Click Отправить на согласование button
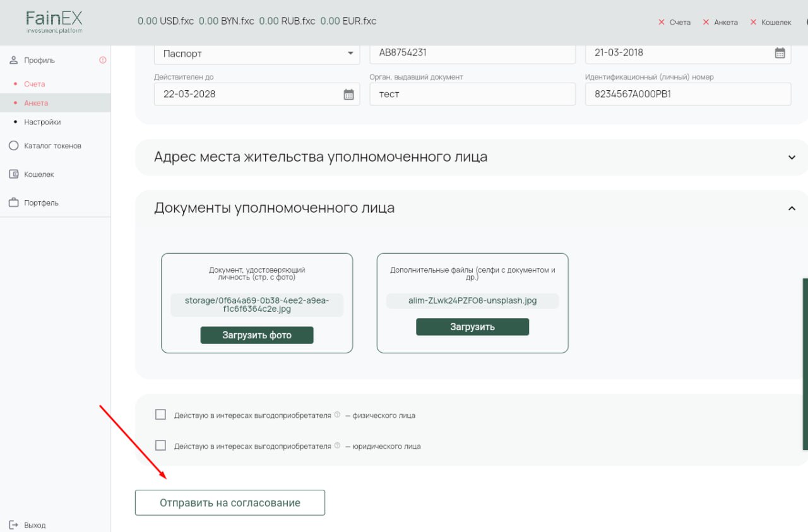This screenshot has height=532, width=808. (x=230, y=503)
